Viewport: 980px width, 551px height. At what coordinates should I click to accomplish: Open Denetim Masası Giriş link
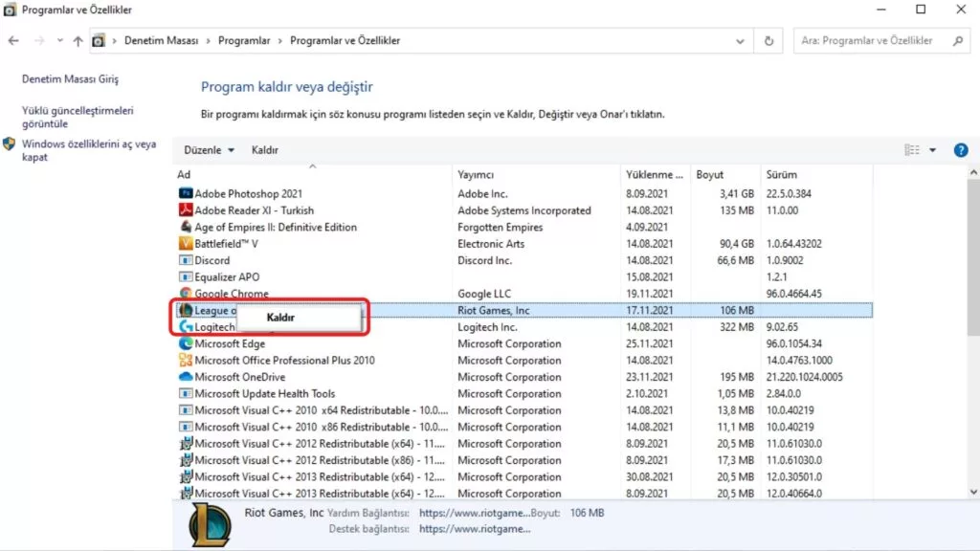point(70,78)
